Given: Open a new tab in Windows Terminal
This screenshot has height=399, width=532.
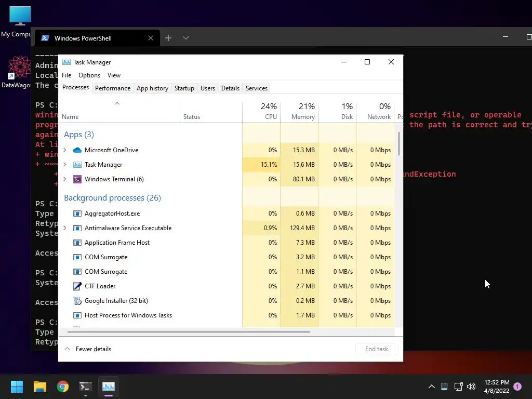Looking at the screenshot, I should coord(168,38).
